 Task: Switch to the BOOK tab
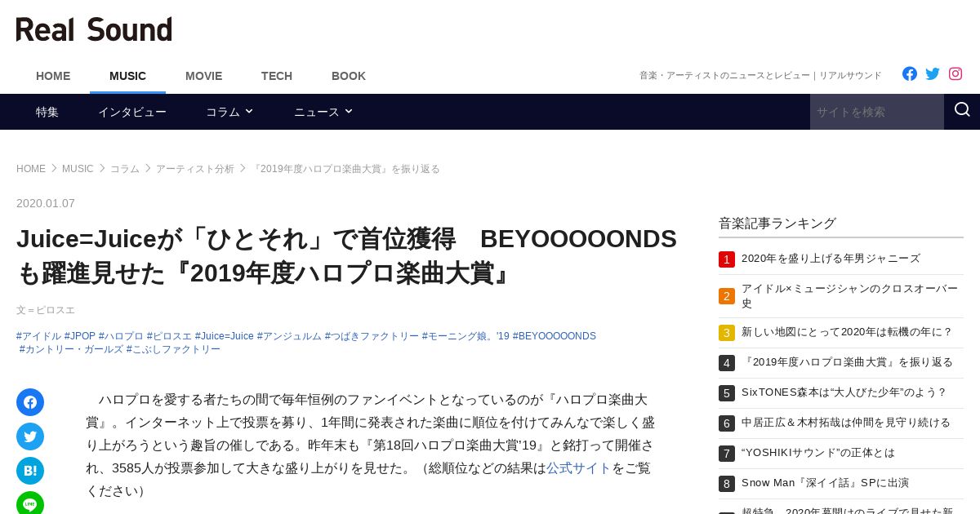tap(349, 76)
